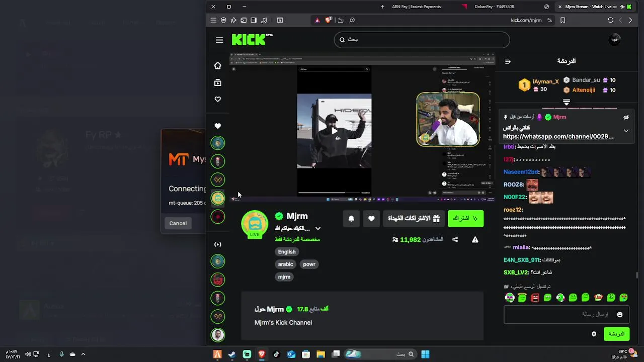This screenshot has height=362, width=644.
Task: Open iAyman_X top gifter profile
Action: (545, 81)
